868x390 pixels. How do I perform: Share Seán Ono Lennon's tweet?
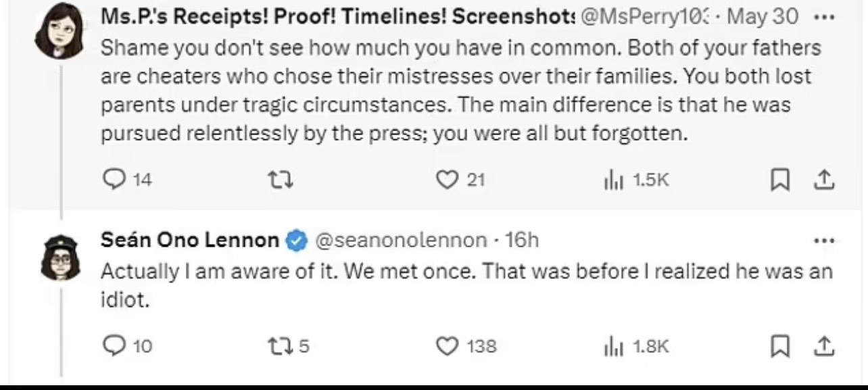pos(823,346)
